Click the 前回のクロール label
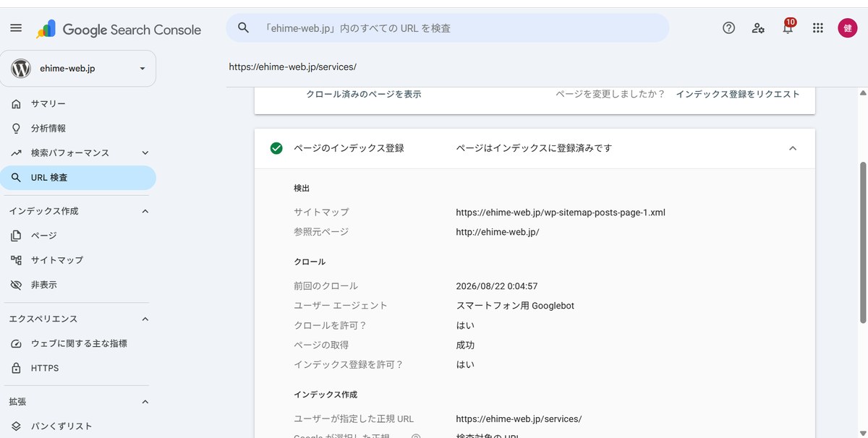 point(325,286)
